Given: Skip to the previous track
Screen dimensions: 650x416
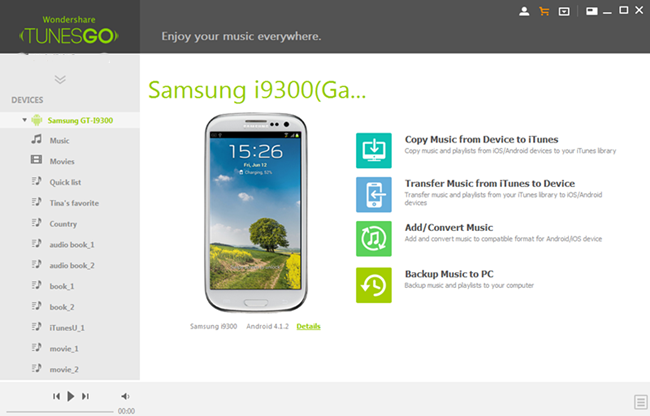Looking at the screenshot, I should pos(56,397).
